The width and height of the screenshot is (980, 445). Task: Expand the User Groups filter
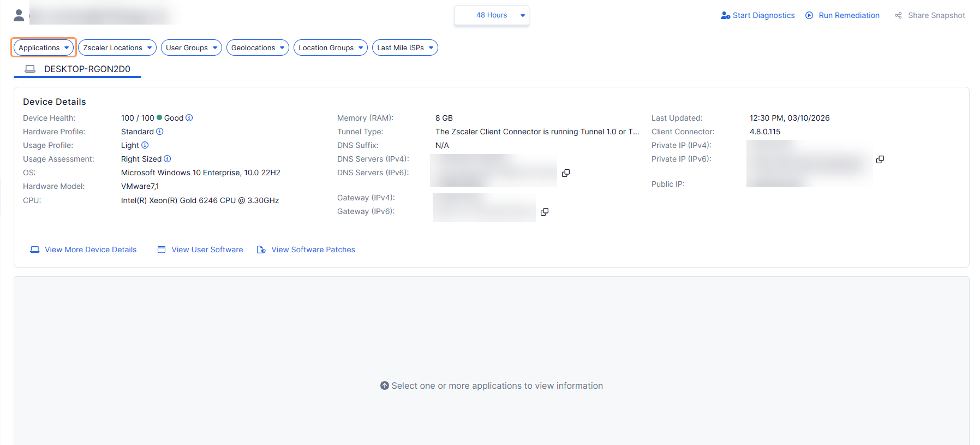point(192,48)
